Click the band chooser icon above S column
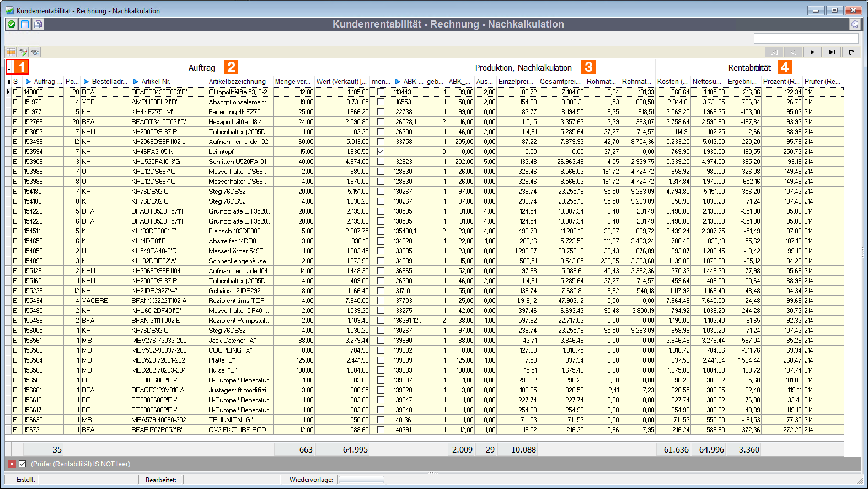868x489 pixels. point(9,67)
